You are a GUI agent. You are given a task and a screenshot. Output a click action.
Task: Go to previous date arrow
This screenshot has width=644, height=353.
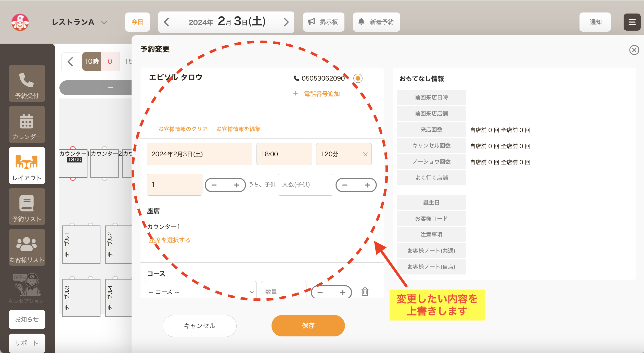pyautogui.click(x=167, y=22)
